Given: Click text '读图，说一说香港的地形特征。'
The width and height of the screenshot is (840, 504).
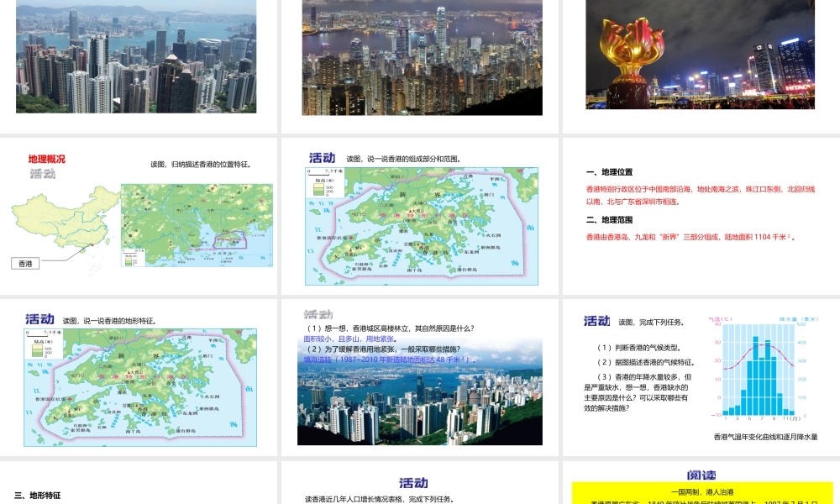Looking at the screenshot, I should pyautogui.click(x=110, y=321).
